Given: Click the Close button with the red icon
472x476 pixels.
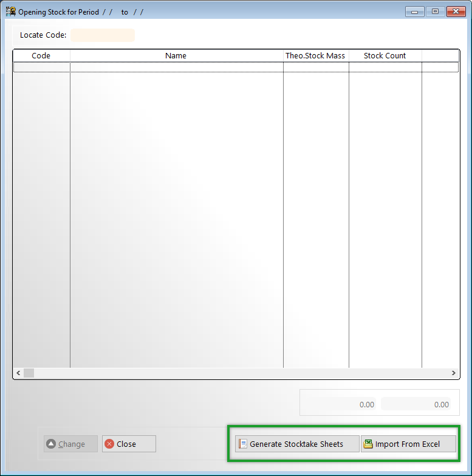Looking at the screenshot, I should (129, 444).
